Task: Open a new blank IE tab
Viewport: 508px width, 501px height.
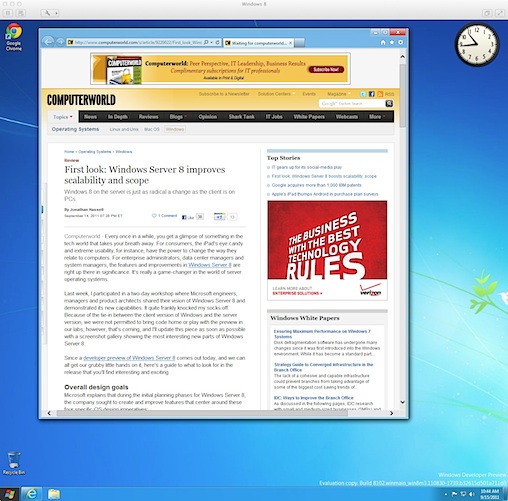Action: (299, 43)
